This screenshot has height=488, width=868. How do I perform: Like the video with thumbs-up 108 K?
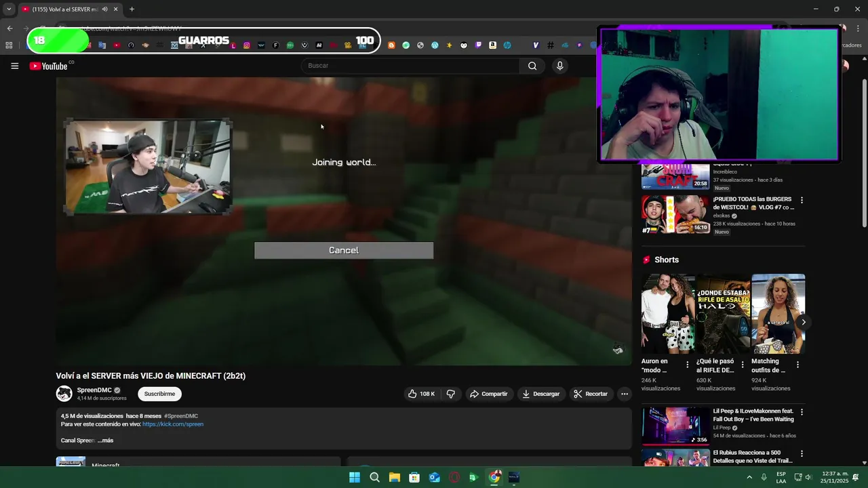(x=421, y=394)
